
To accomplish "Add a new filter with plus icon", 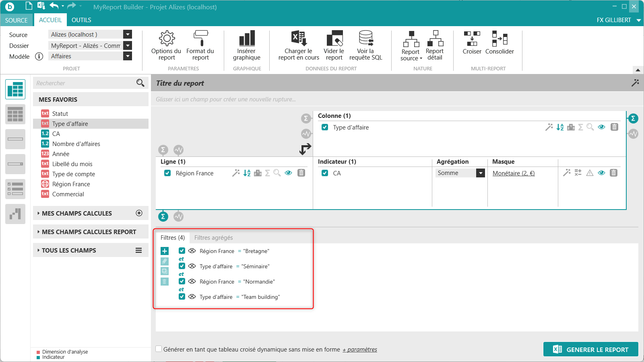I will [165, 251].
